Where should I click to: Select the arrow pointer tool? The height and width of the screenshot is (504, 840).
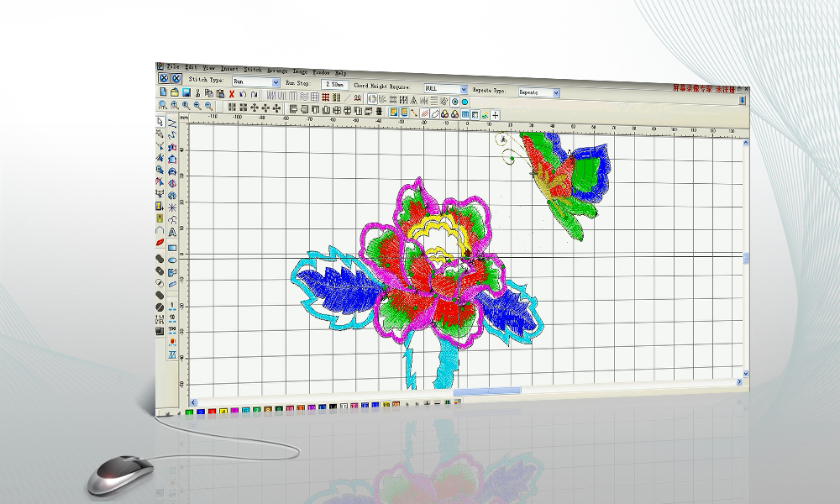[160, 122]
